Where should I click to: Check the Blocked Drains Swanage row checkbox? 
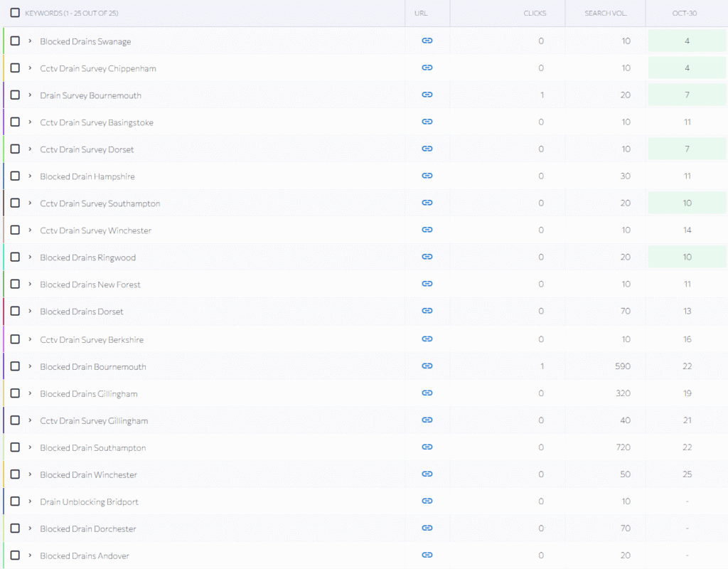coord(15,41)
